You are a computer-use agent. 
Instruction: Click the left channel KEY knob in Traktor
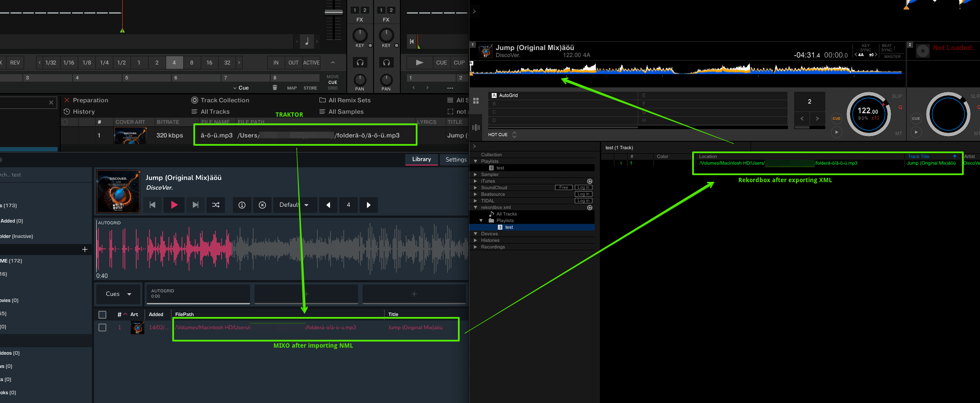click(x=360, y=35)
